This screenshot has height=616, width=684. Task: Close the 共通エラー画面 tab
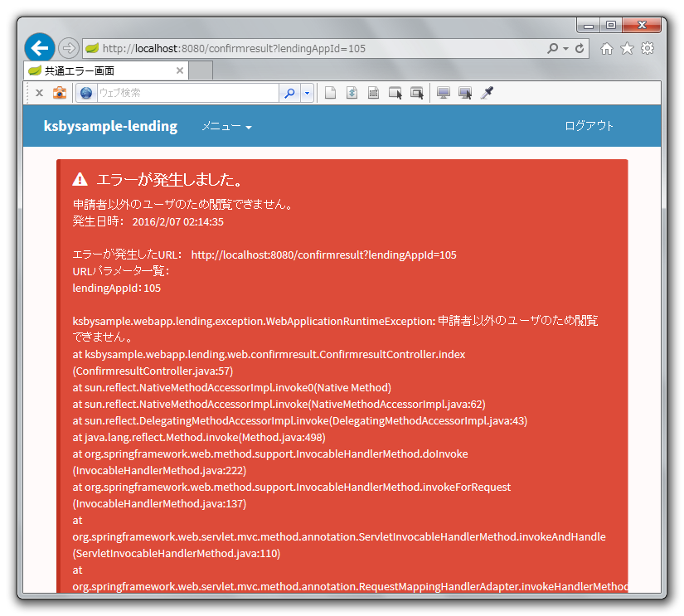[x=179, y=70]
